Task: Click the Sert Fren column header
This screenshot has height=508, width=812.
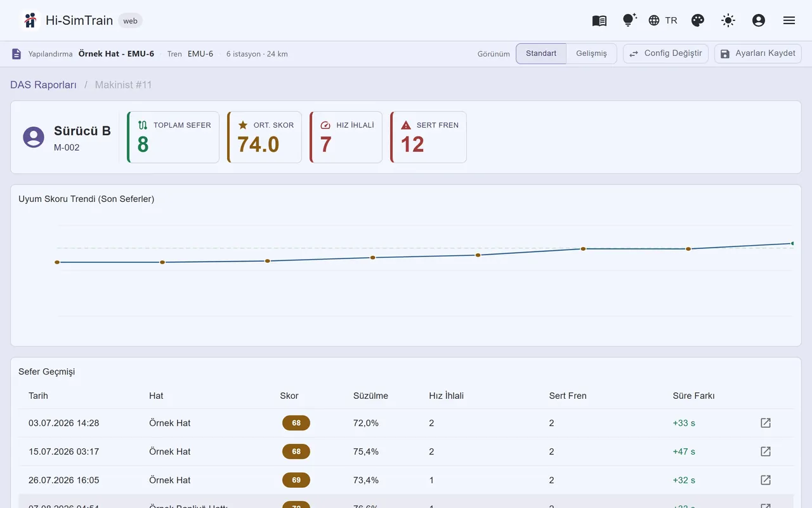Action: click(x=568, y=396)
